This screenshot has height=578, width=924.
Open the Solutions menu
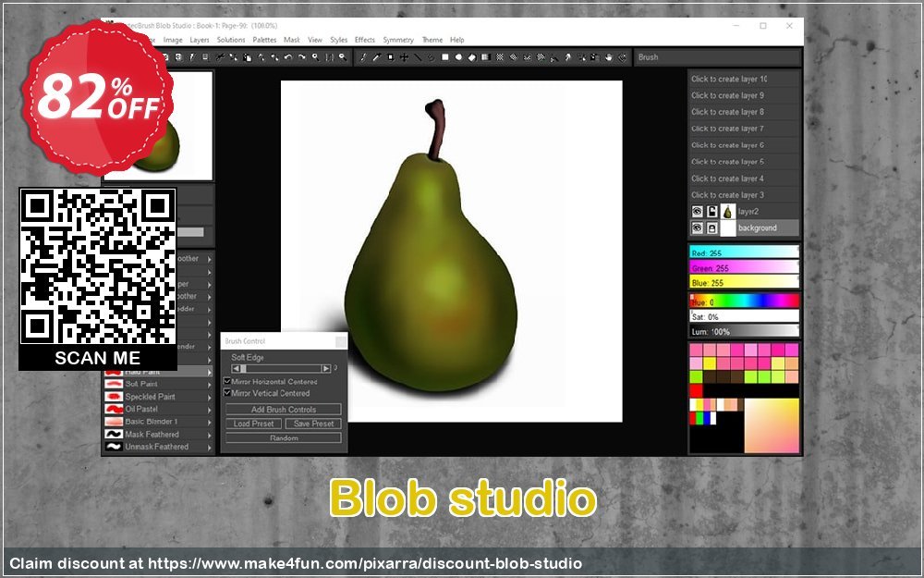[231, 40]
